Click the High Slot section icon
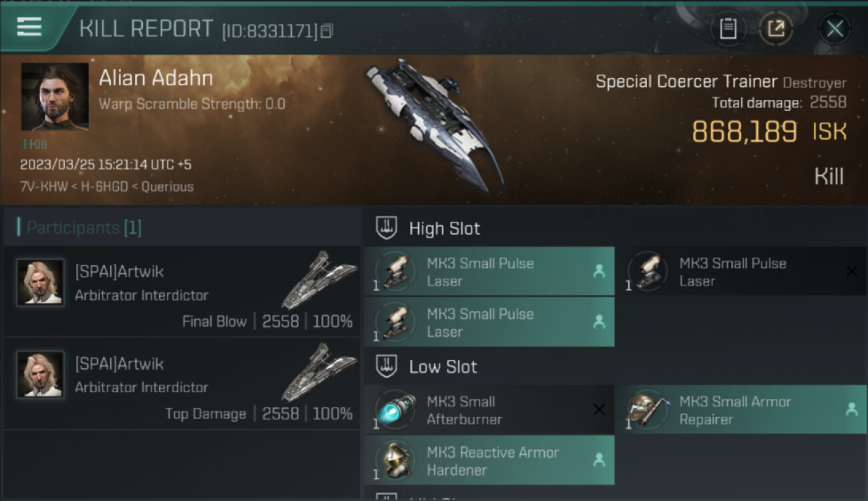Viewport: 868px width, 501px height. (387, 228)
